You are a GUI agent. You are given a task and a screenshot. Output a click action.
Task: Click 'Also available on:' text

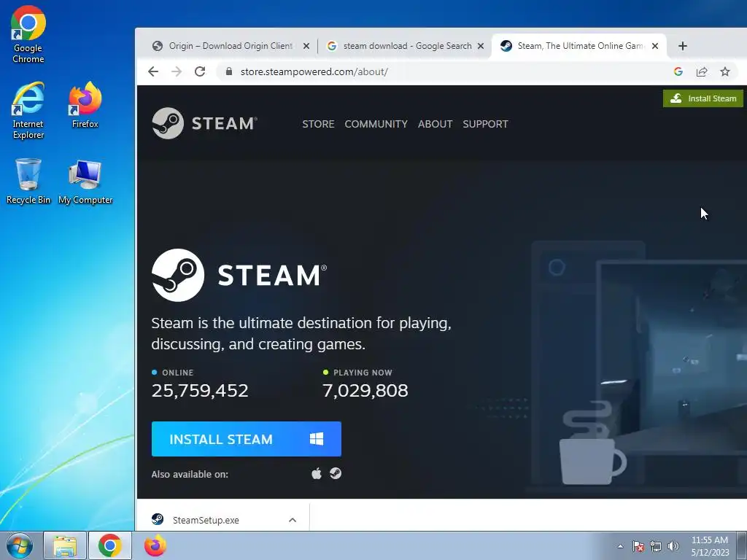coord(190,474)
